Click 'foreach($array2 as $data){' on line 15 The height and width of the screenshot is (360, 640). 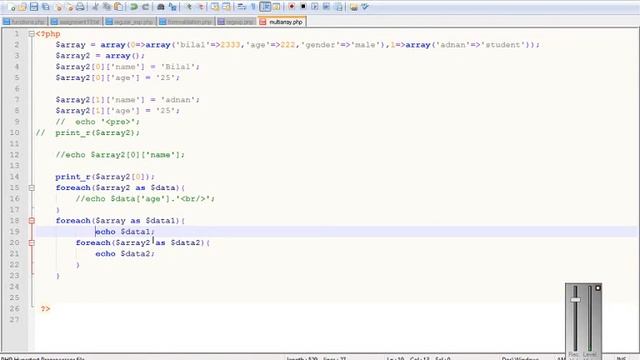pyautogui.click(x=120, y=188)
